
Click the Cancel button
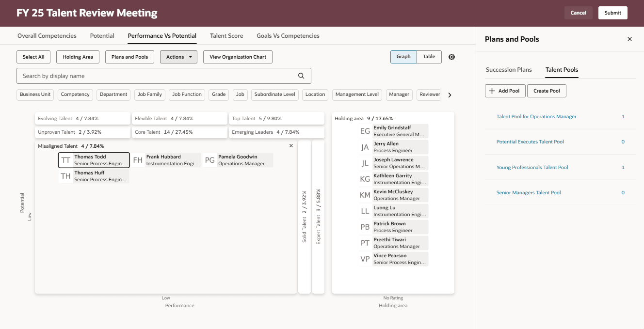click(578, 13)
